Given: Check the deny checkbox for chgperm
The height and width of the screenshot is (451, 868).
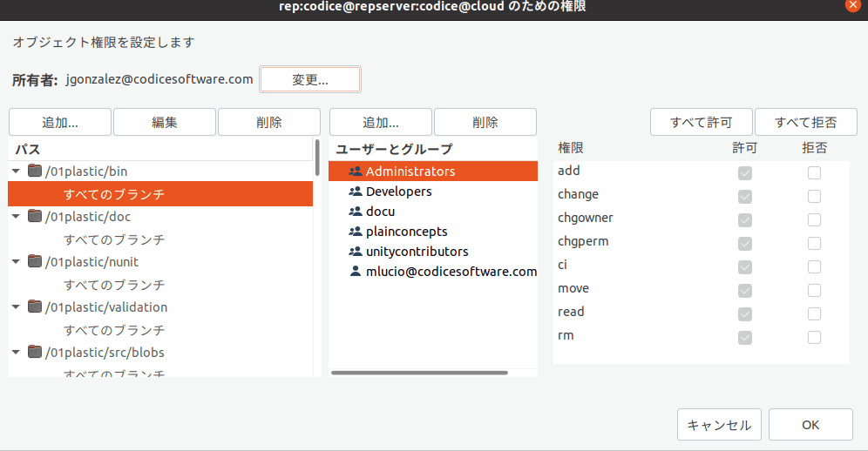Looking at the screenshot, I should click(x=814, y=244).
